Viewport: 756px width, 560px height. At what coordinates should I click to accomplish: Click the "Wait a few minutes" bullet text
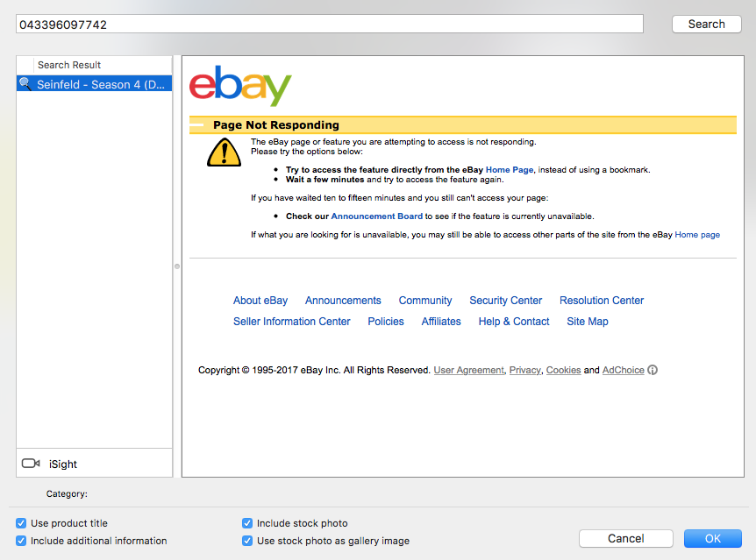tap(325, 180)
